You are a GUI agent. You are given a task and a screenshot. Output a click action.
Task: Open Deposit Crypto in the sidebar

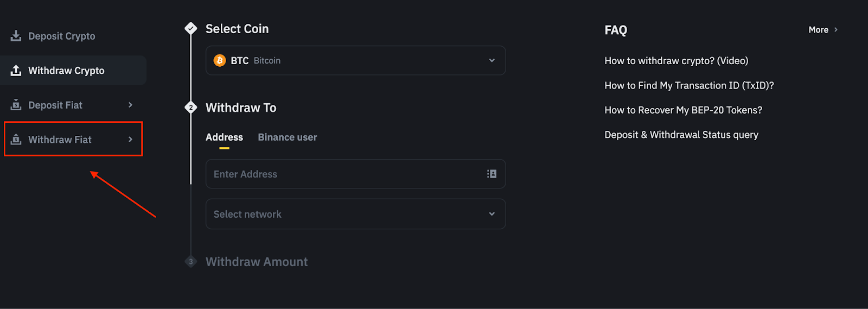[x=61, y=36]
